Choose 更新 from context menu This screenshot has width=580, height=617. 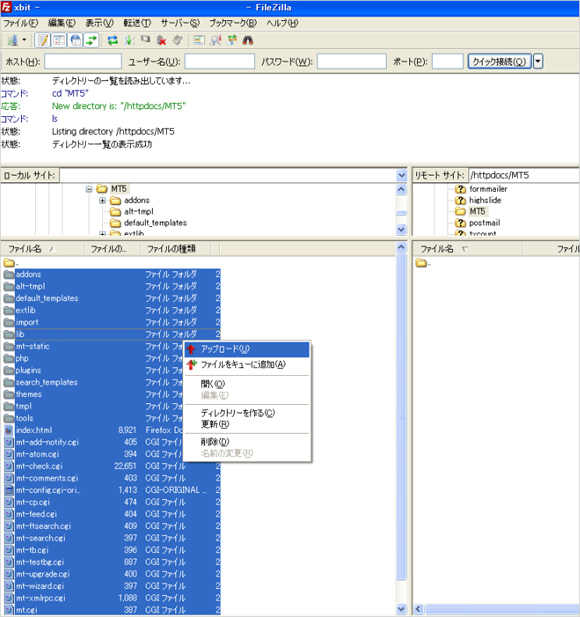[247, 424]
